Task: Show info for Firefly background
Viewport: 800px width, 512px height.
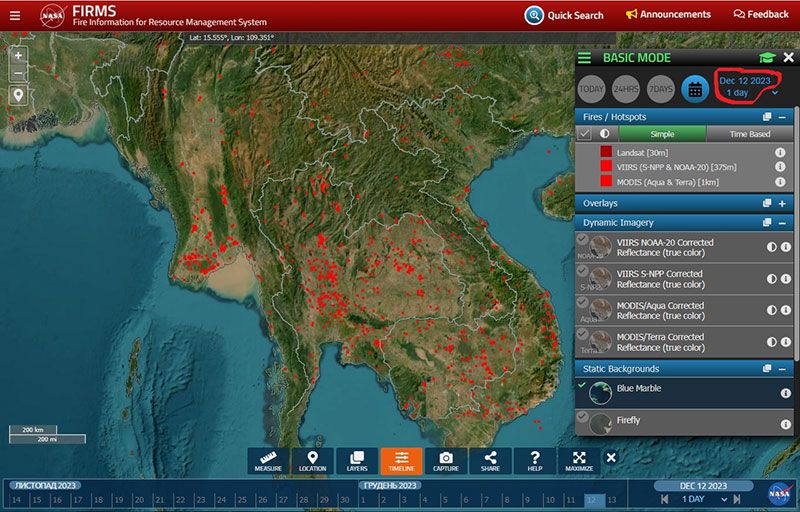Action: (x=786, y=424)
